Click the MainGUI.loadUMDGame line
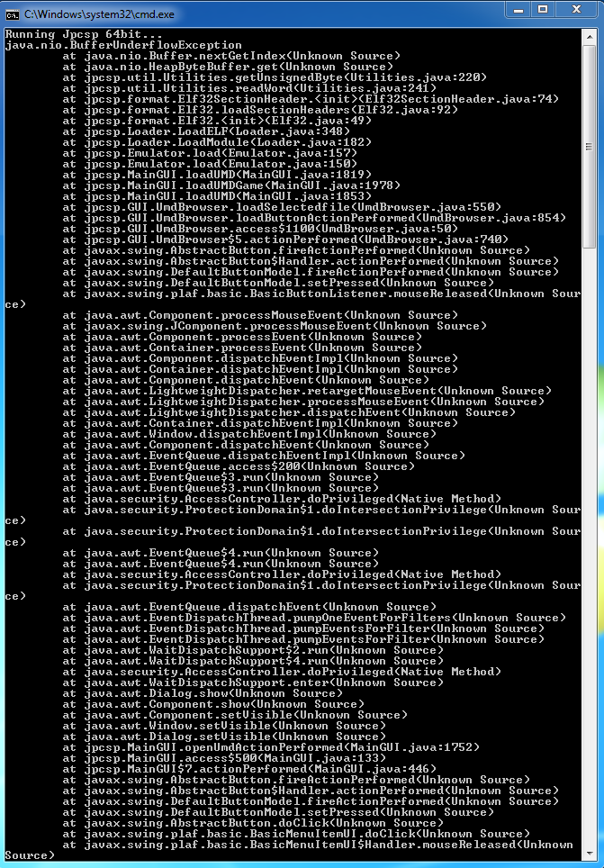 (230, 185)
